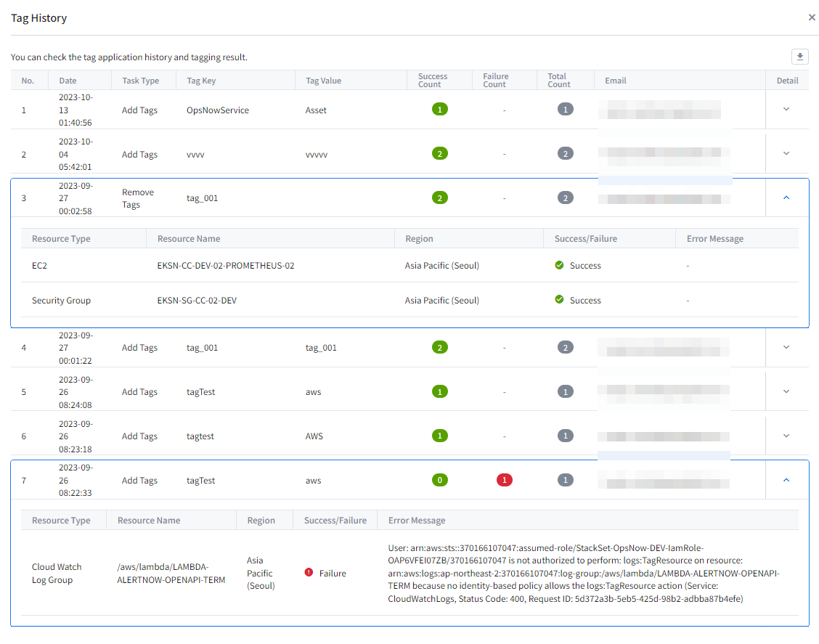The height and width of the screenshot is (644, 819).
Task: Click the gray total count badge in row 2
Action: coord(566,153)
